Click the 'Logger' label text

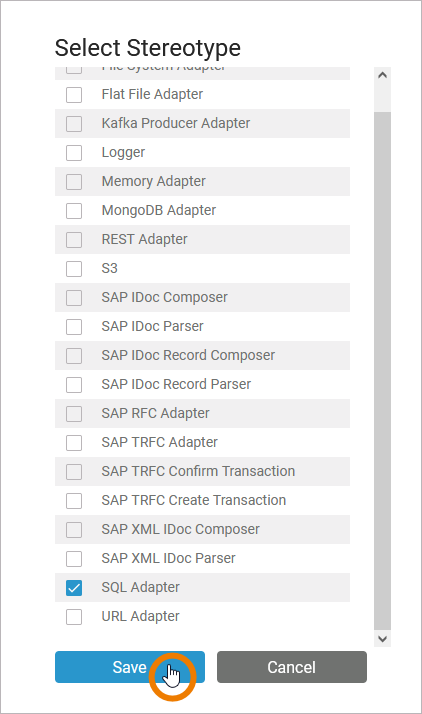(x=123, y=153)
